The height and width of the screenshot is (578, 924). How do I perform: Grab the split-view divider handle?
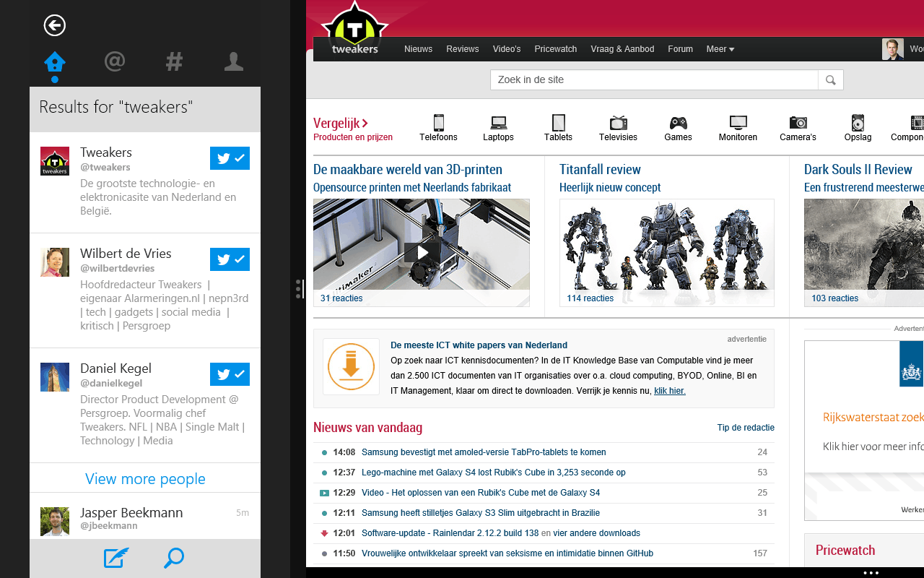(x=299, y=289)
